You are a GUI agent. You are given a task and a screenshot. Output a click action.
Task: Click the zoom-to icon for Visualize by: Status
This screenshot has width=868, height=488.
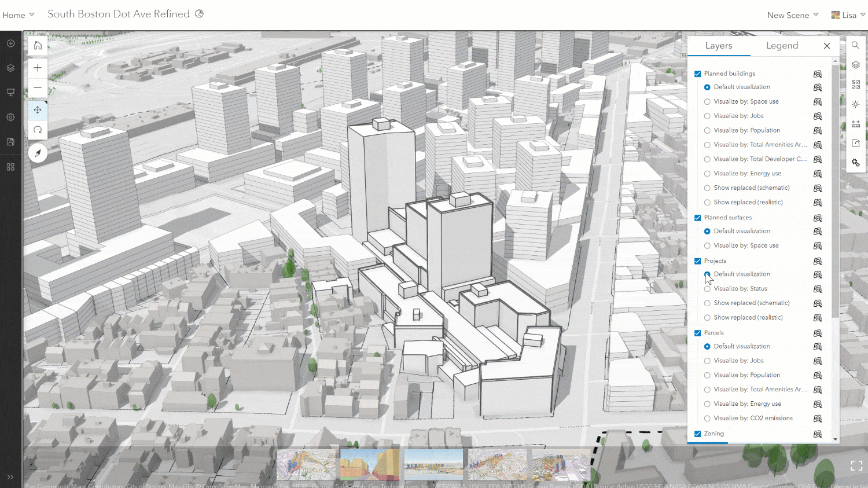[818, 289]
